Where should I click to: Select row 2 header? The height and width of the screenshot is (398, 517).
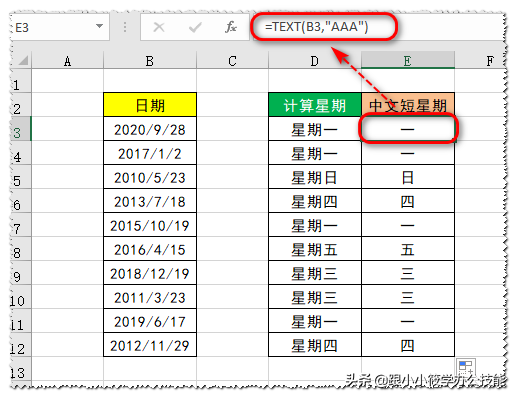[21, 105]
